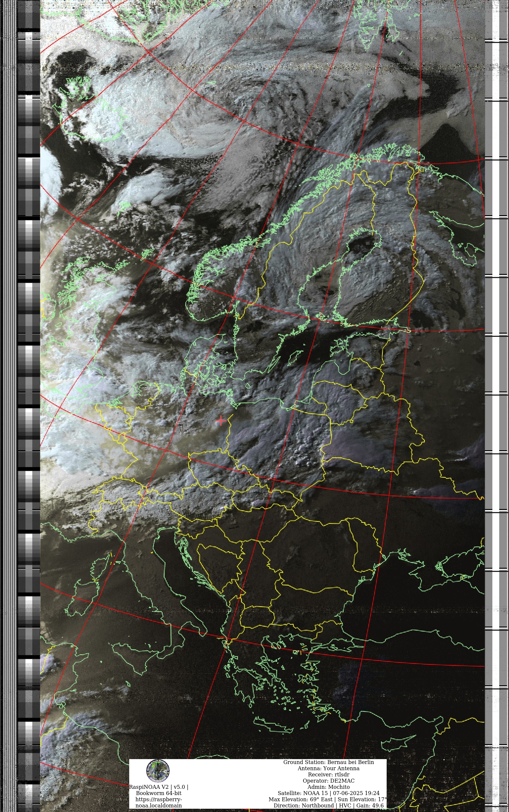Select the "Antenna: Your Antenna" line

pyautogui.click(x=329, y=768)
